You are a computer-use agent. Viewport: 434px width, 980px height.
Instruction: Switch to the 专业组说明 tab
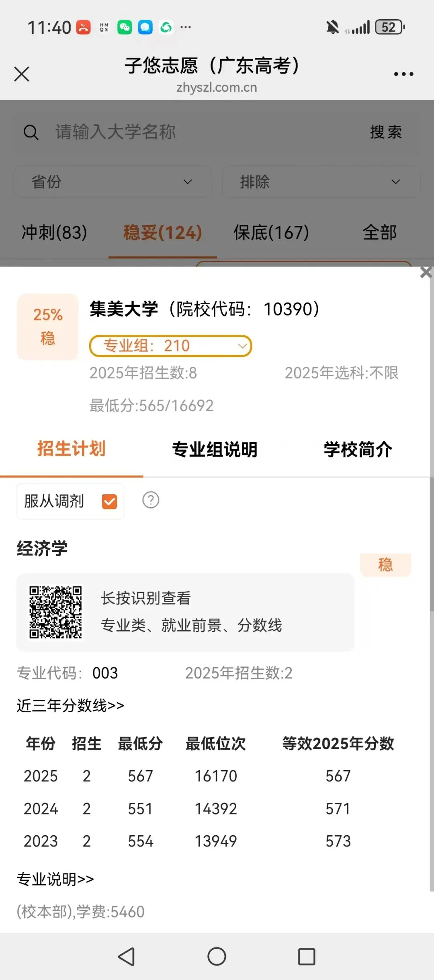pos(215,449)
